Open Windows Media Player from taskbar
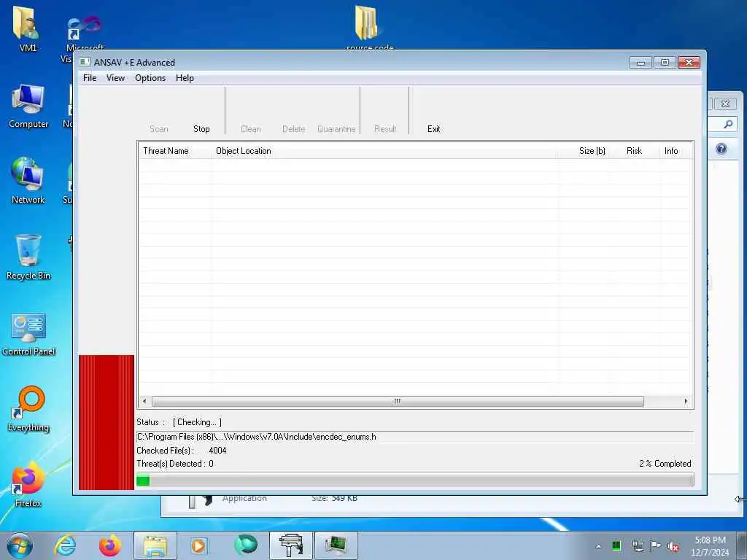 pyautogui.click(x=199, y=545)
